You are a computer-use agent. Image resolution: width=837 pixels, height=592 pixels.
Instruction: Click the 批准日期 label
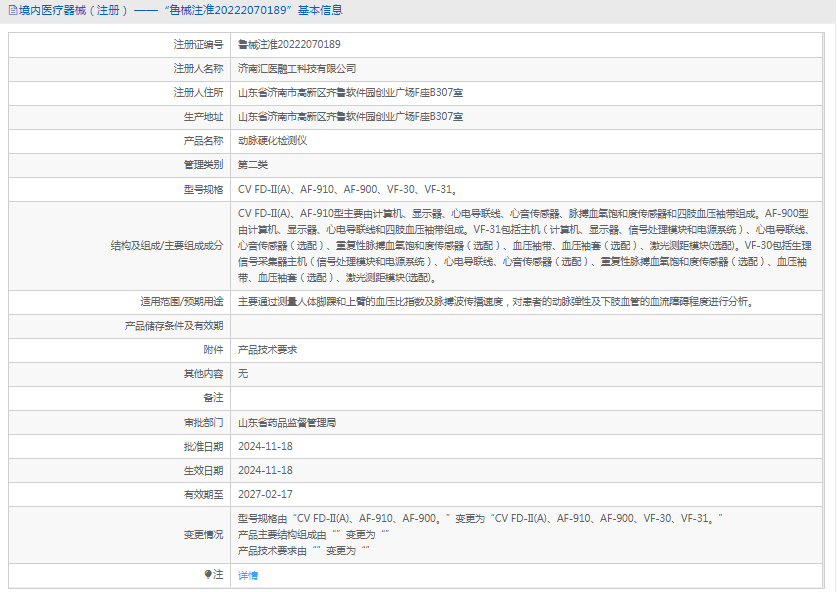(x=203, y=447)
